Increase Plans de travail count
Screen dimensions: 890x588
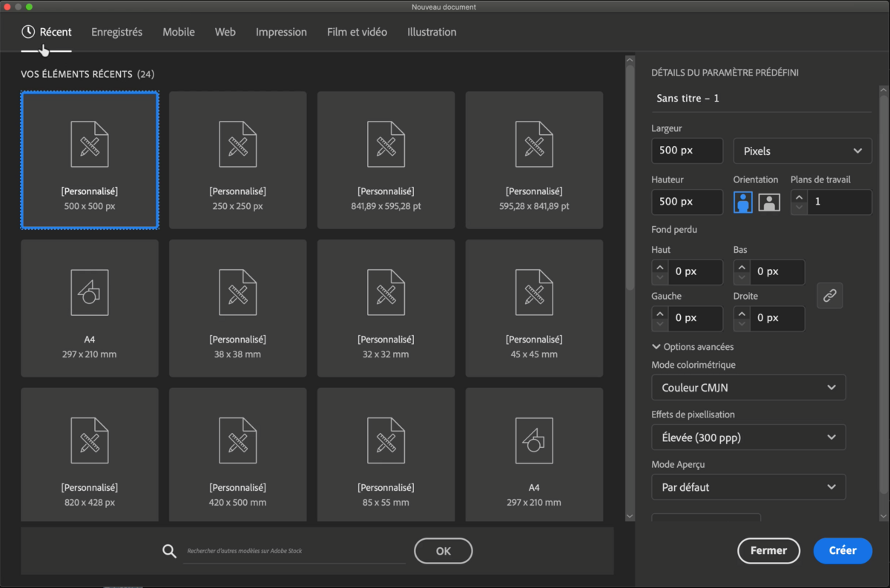tap(799, 196)
